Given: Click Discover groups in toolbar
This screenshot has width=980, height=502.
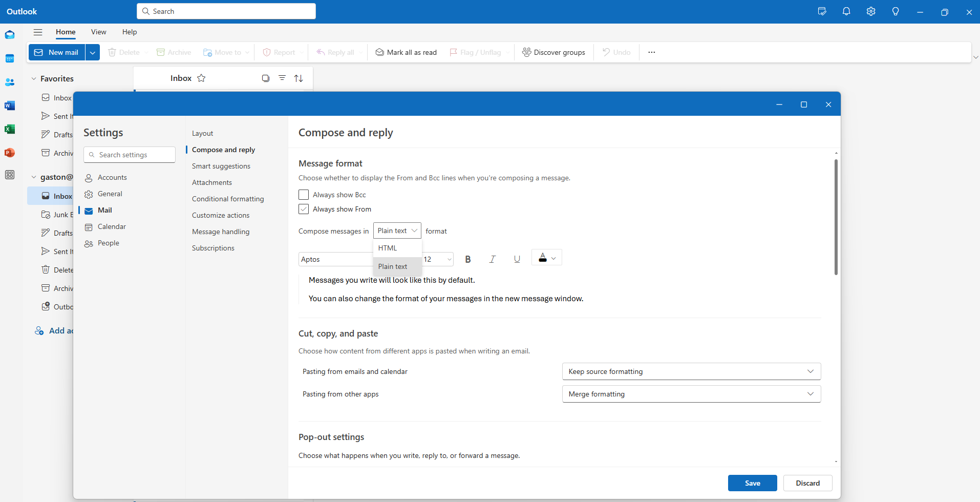Looking at the screenshot, I should click(x=553, y=52).
